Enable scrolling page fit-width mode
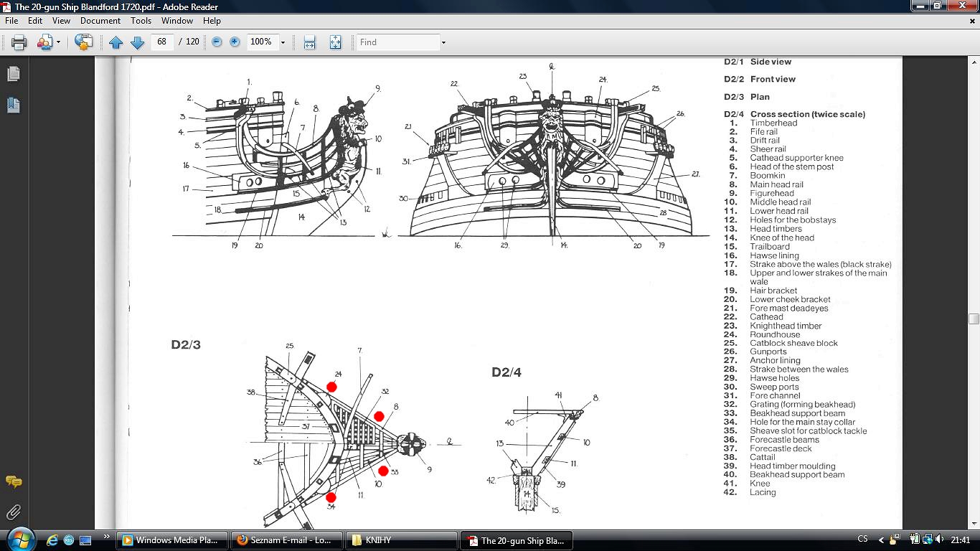980x551 pixels. tap(310, 42)
